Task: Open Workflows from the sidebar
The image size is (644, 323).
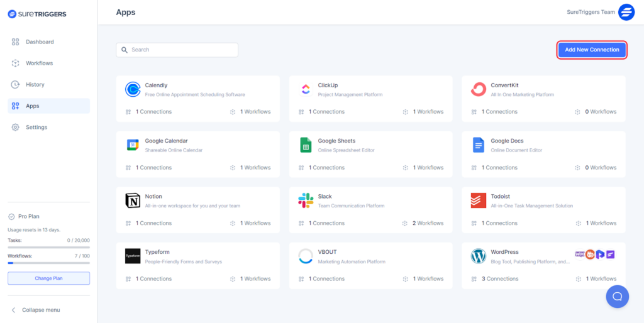Action: coord(39,63)
